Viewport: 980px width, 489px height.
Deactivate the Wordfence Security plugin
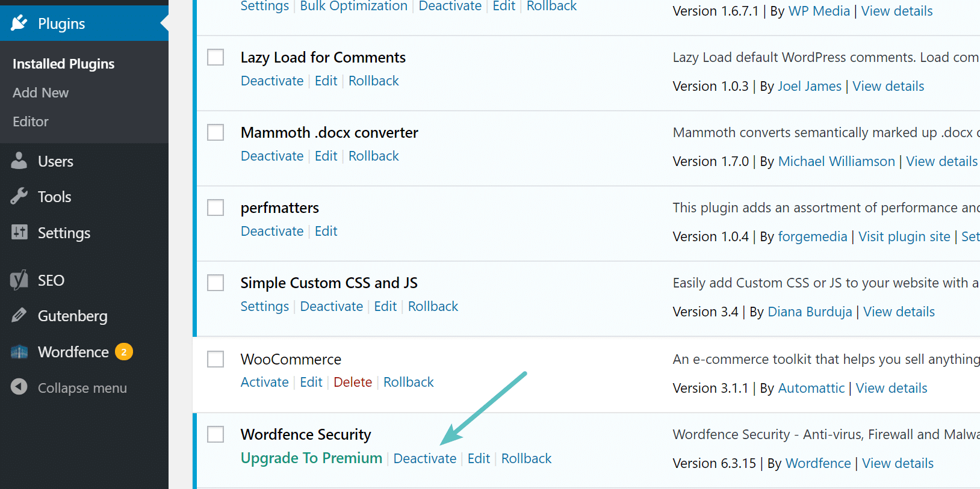(425, 458)
